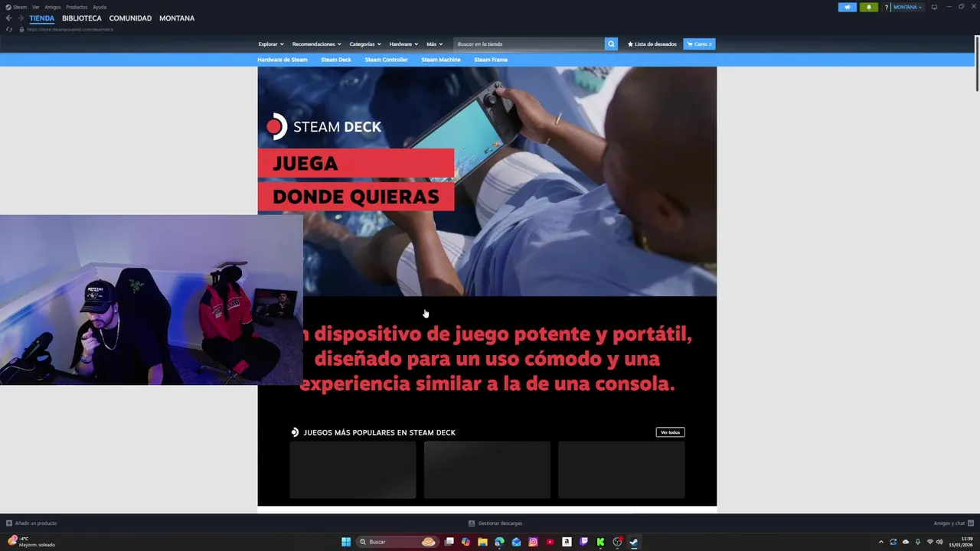
Task: Open the green notifications bell
Action: coord(869,7)
